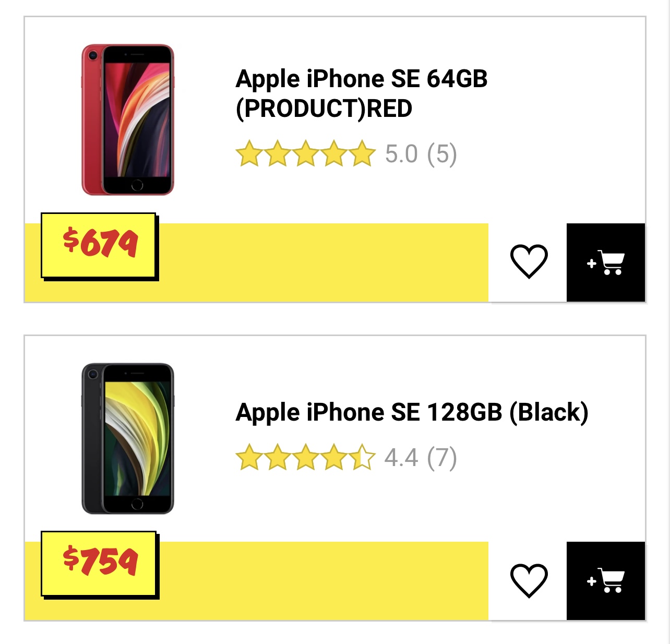670x644 pixels.
Task: Click the fifth star of the 5.0 rating
Action: tap(362, 154)
